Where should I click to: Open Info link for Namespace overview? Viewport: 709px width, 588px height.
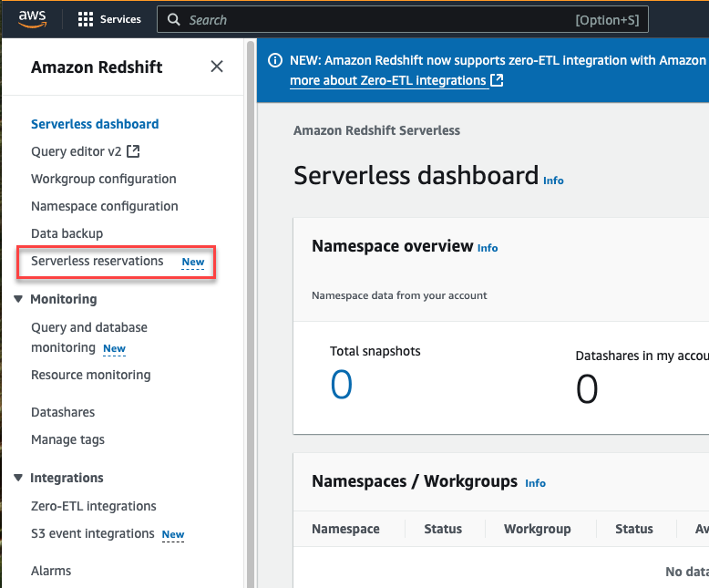coord(488,248)
